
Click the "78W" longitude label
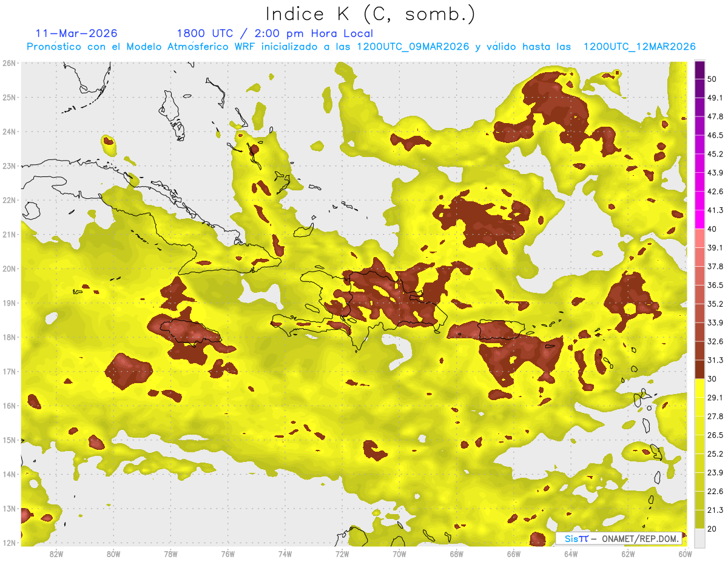[170, 554]
